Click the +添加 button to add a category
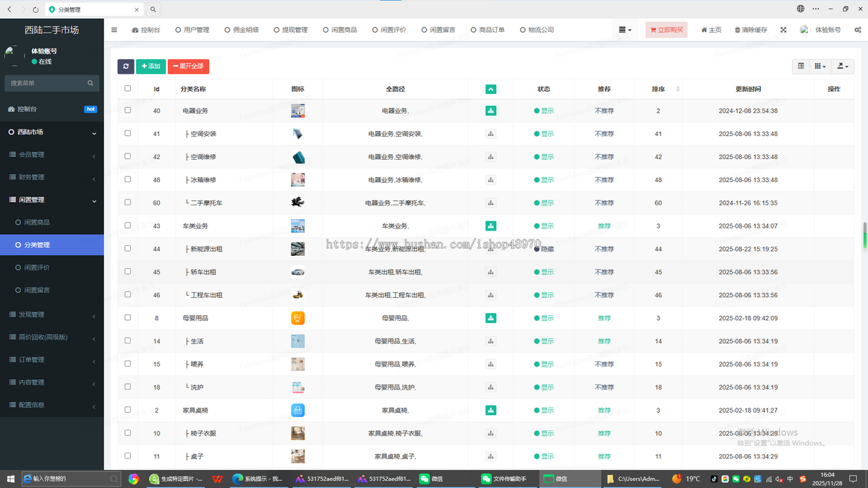 click(150, 66)
